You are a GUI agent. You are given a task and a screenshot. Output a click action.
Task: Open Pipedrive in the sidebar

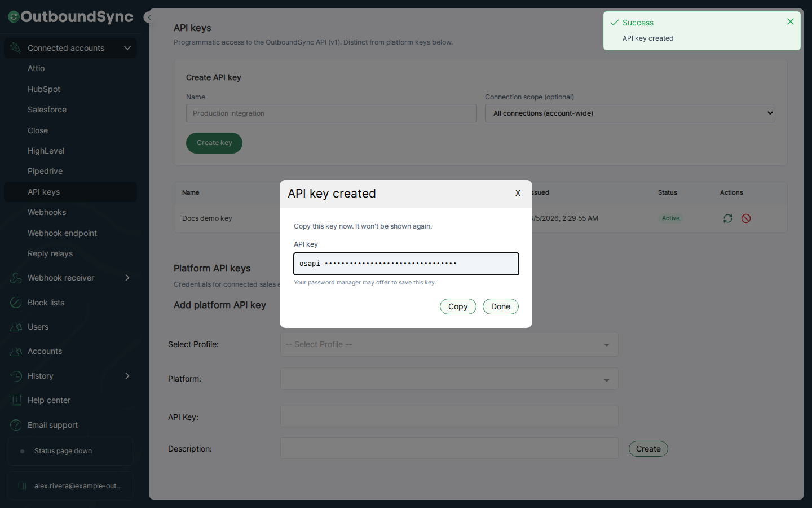tap(45, 171)
